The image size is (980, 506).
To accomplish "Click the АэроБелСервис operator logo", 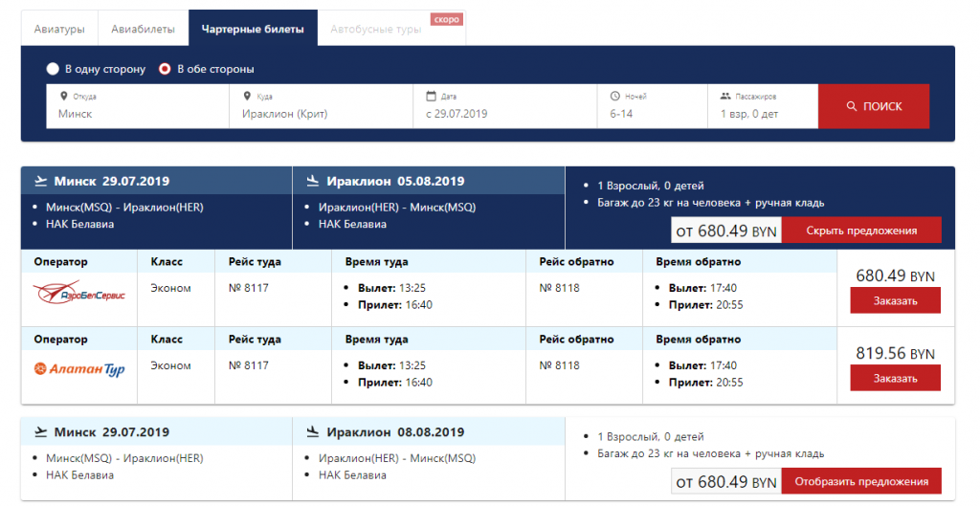I will [79, 293].
